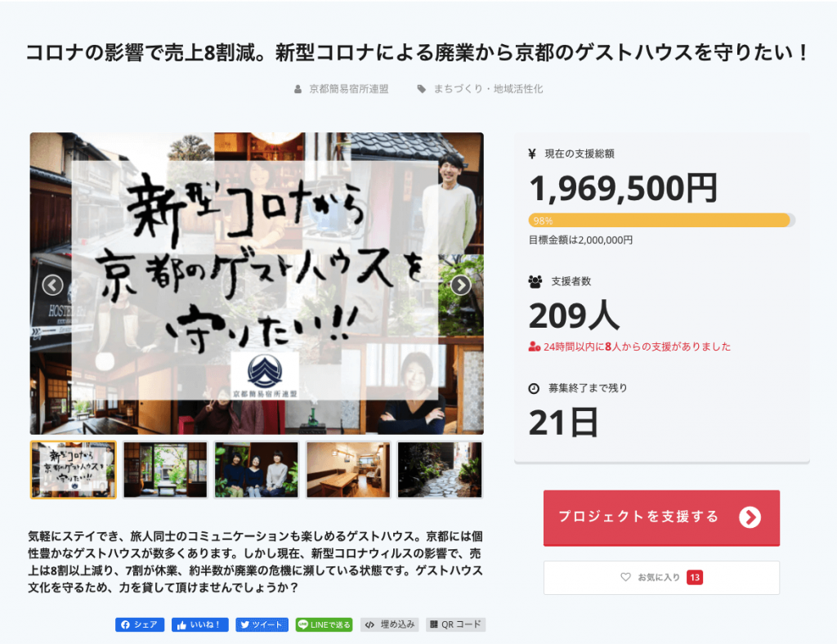Viewport: 837px width, 644px height.
Task: Click the Facebook シェア button
Action: tap(140, 624)
